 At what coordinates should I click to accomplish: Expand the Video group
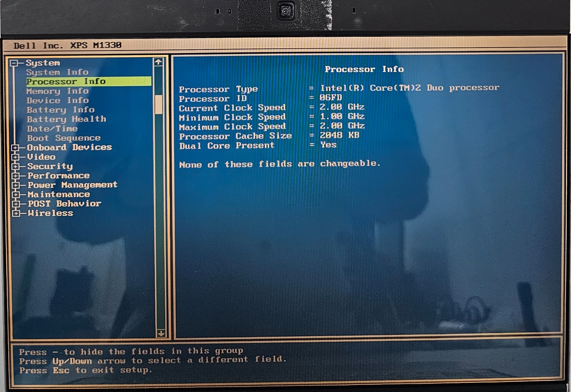pos(15,157)
